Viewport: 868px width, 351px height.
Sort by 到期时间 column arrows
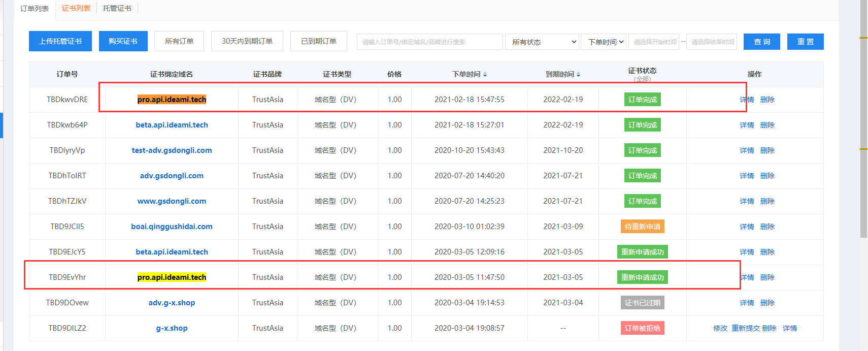[x=578, y=75]
